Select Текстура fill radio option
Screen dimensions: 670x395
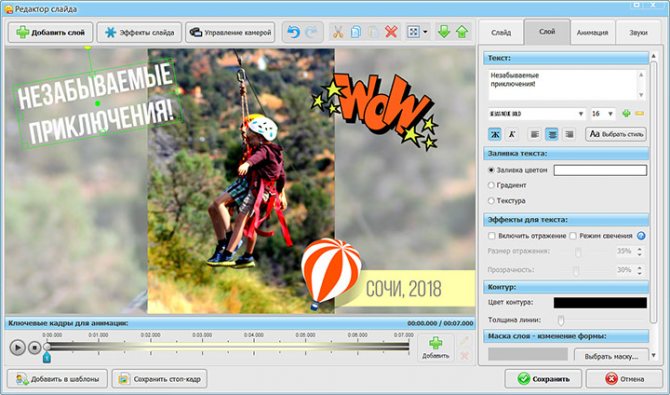(491, 200)
